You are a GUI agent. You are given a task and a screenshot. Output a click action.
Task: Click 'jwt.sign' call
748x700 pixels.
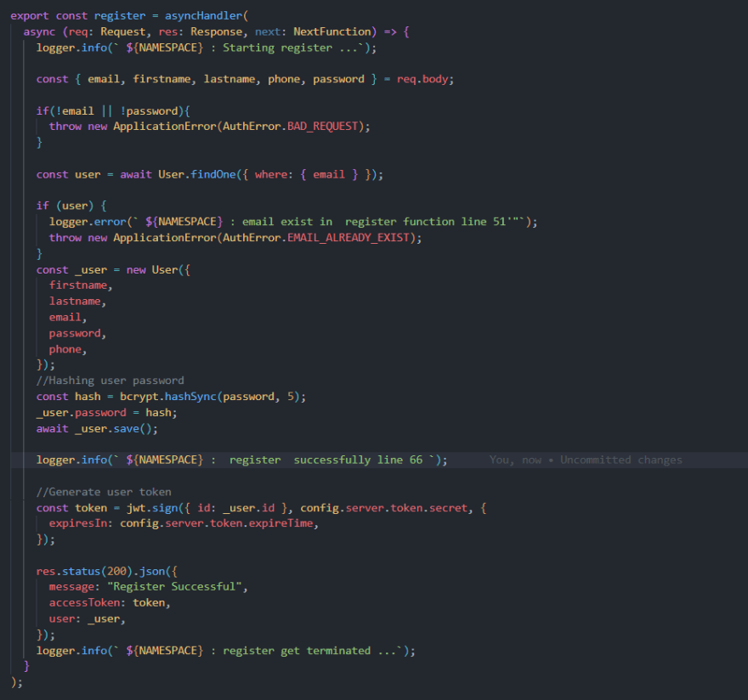(152, 508)
